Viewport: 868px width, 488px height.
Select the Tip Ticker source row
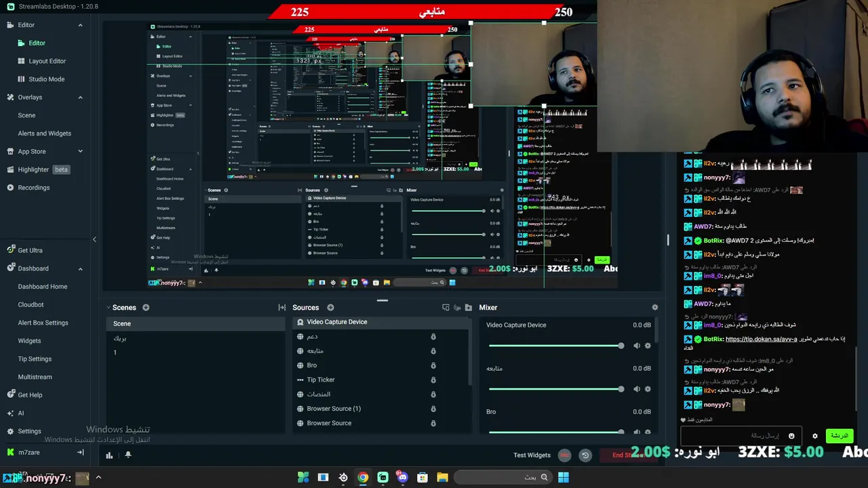coord(382,380)
